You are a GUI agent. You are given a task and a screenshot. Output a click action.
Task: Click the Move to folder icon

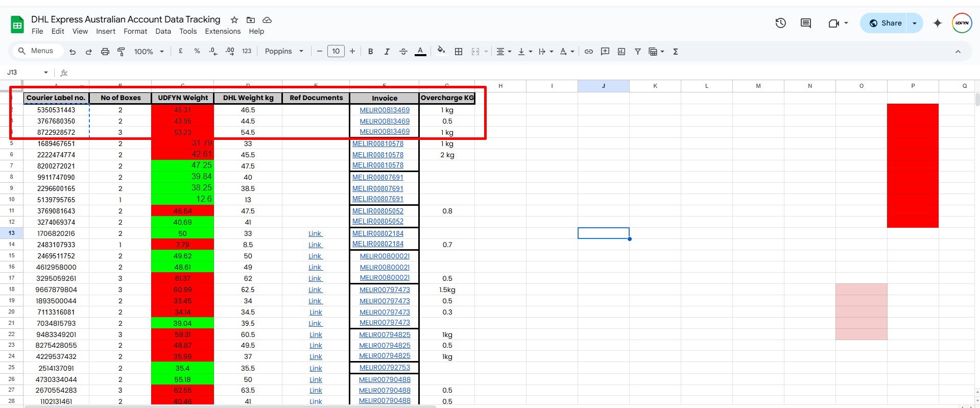[251, 20]
